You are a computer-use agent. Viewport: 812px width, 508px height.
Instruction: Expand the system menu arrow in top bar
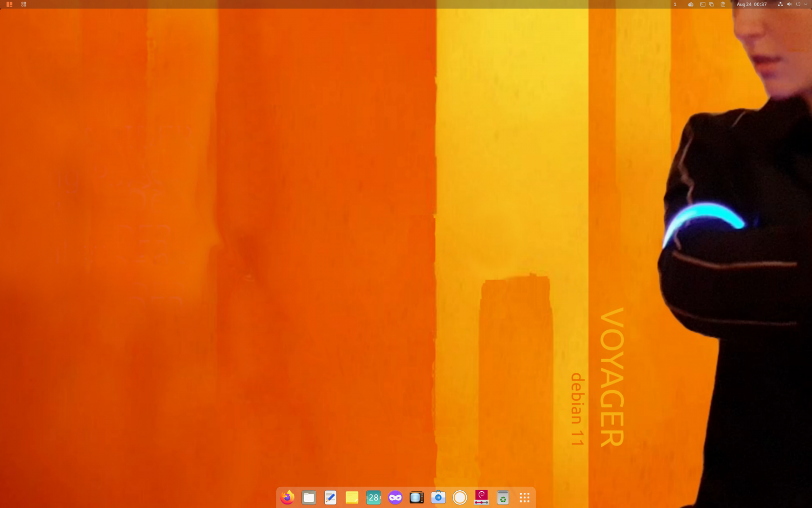[805, 4]
